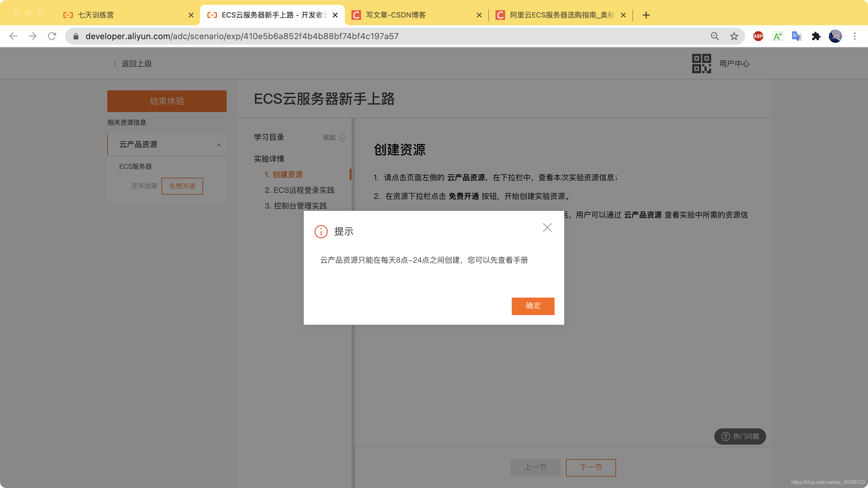Click the browser forward arrow
This screenshot has height=488, width=868.
click(33, 36)
